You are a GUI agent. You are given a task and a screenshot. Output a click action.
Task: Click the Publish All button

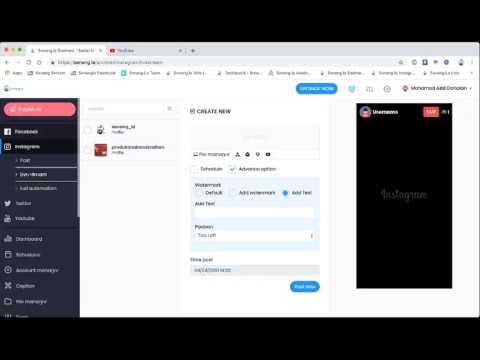coord(40,109)
